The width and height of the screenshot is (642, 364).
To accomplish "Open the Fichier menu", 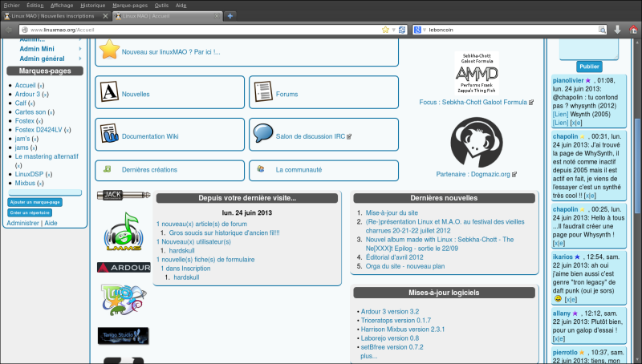I will (11, 6).
